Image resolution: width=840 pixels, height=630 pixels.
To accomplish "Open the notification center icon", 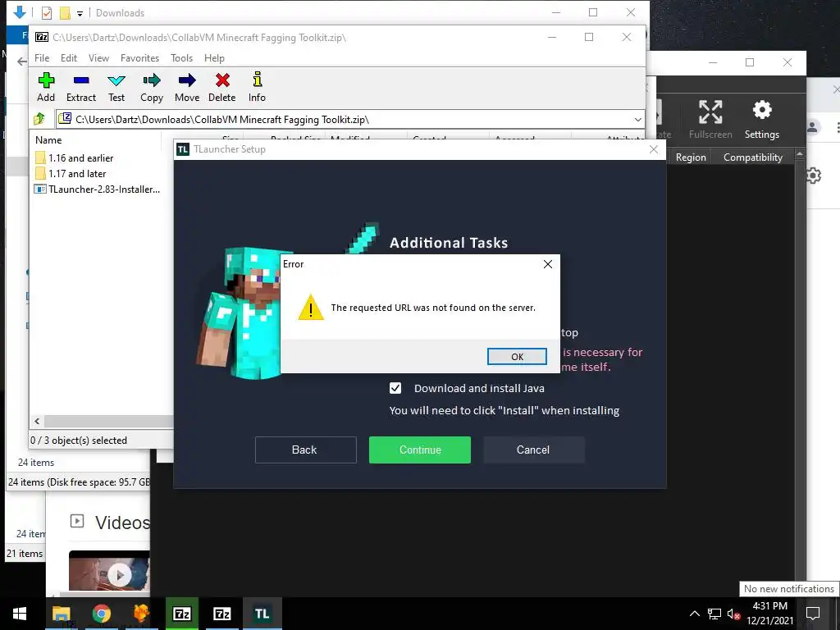I will 813,614.
